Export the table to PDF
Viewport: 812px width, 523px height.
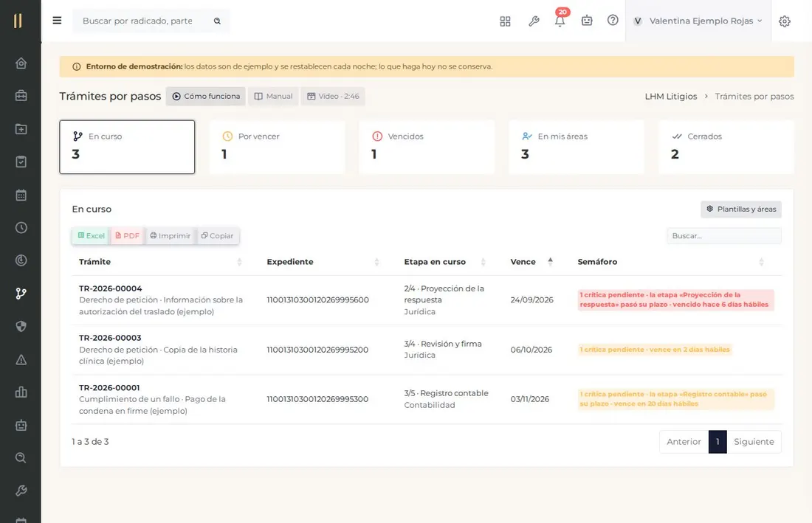[128, 236]
